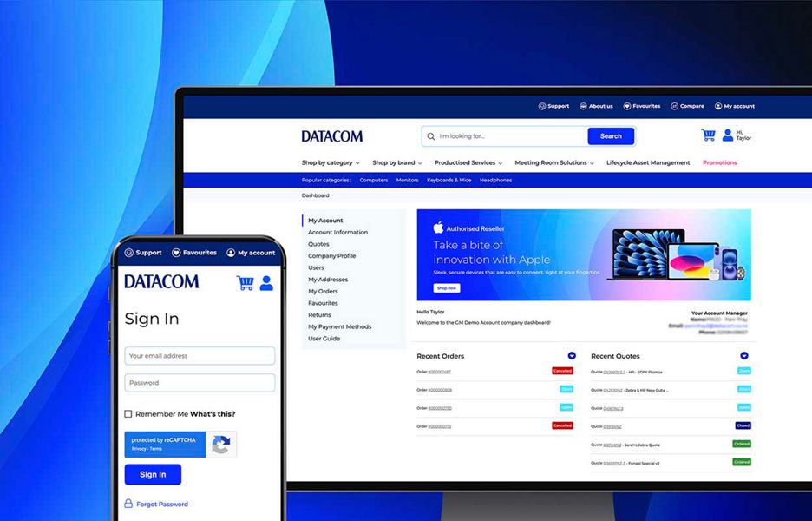Collapse the Recent Orders section arrow

572,356
